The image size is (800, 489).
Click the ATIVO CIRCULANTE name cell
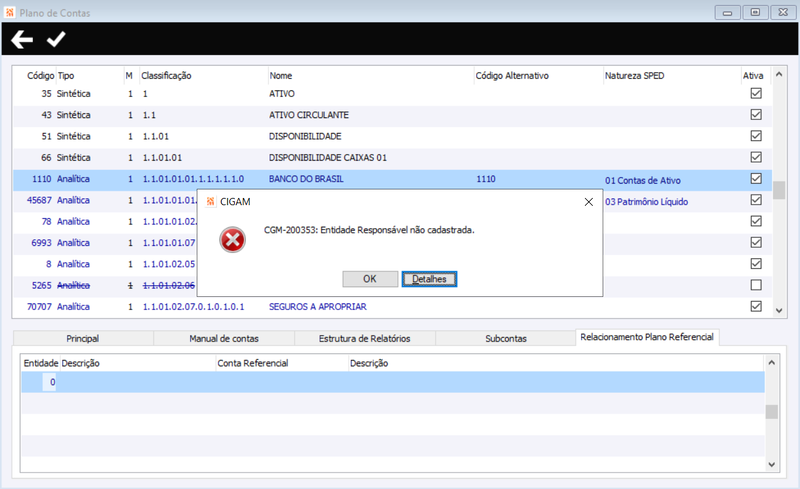[309, 115]
